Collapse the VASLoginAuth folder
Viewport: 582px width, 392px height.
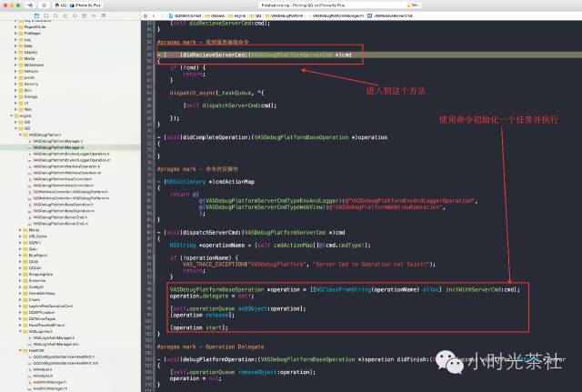tap(20, 331)
